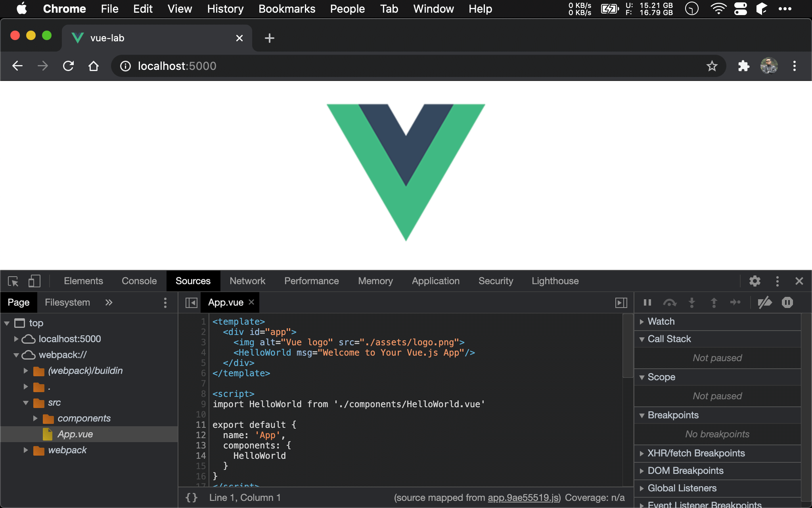Open the Security tab

(x=496, y=281)
